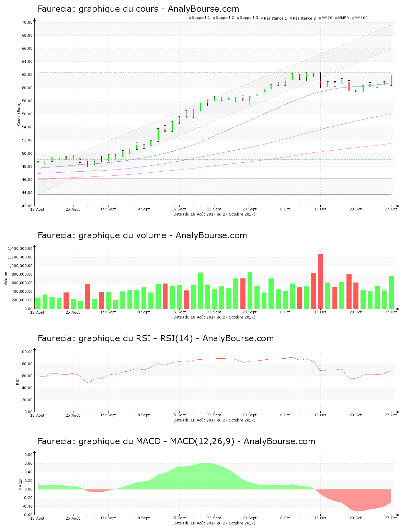This screenshot has width=412, height=532.
Task: Click the 'Volume' y-axis title
Action: pyautogui.click(x=5, y=278)
